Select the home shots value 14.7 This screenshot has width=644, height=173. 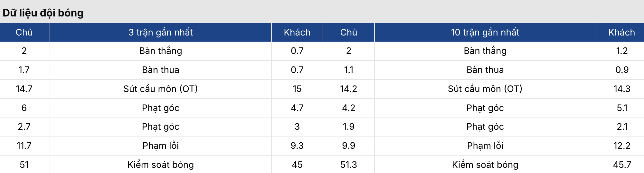coord(24,89)
